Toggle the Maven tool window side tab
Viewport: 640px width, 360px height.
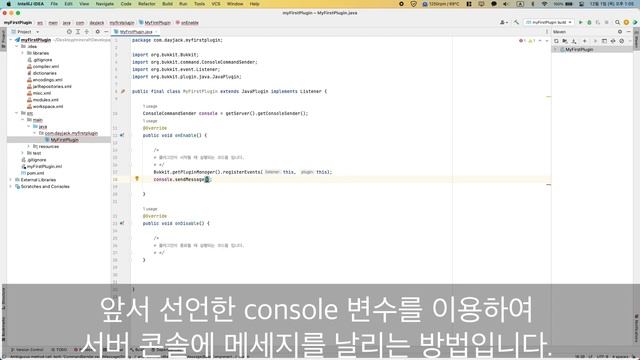click(x=636, y=40)
